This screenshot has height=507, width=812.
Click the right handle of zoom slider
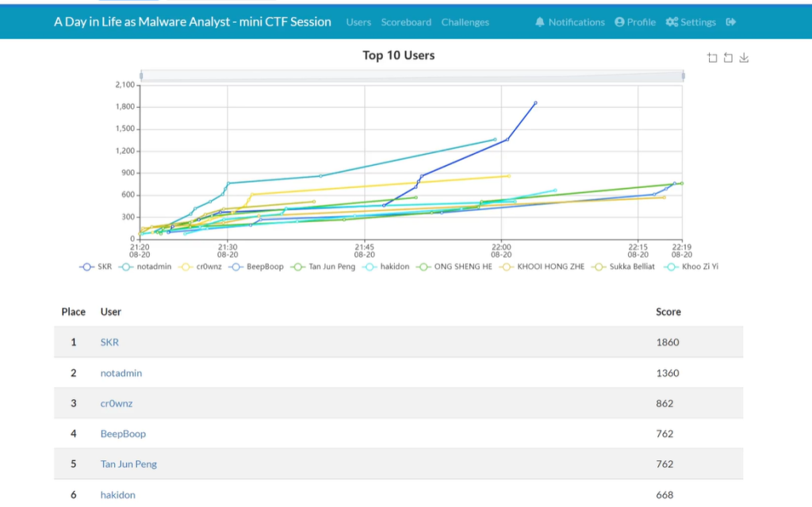click(683, 76)
